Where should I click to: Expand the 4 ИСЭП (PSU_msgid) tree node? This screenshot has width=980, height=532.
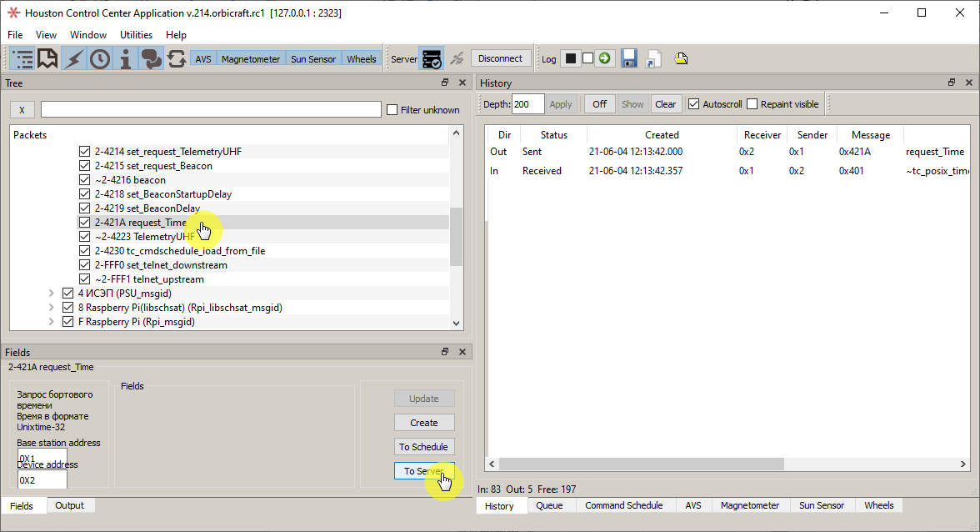pyautogui.click(x=51, y=294)
